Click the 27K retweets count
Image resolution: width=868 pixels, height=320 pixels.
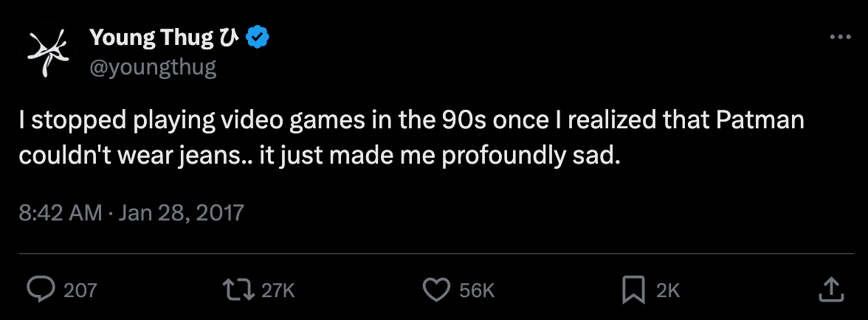pyautogui.click(x=278, y=291)
